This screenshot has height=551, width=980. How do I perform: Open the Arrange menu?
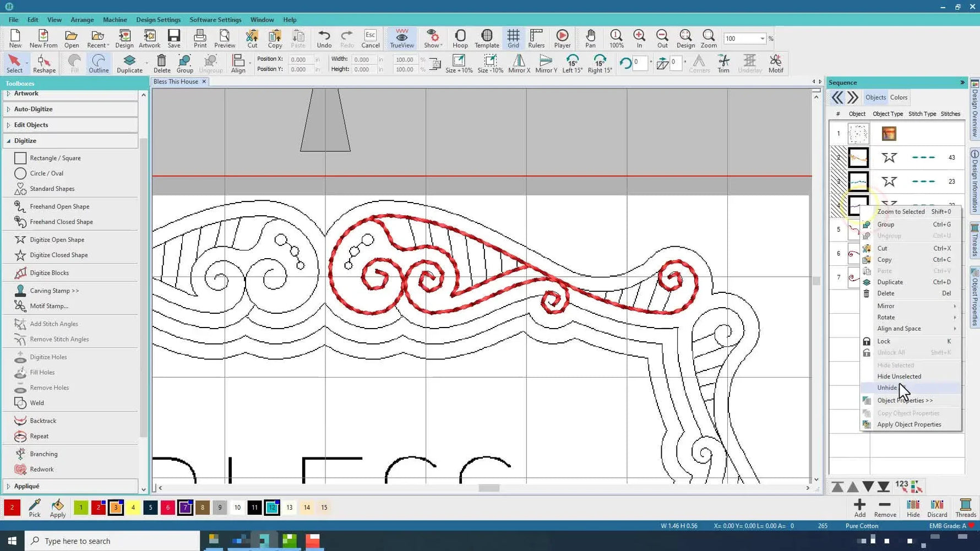tap(82, 19)
